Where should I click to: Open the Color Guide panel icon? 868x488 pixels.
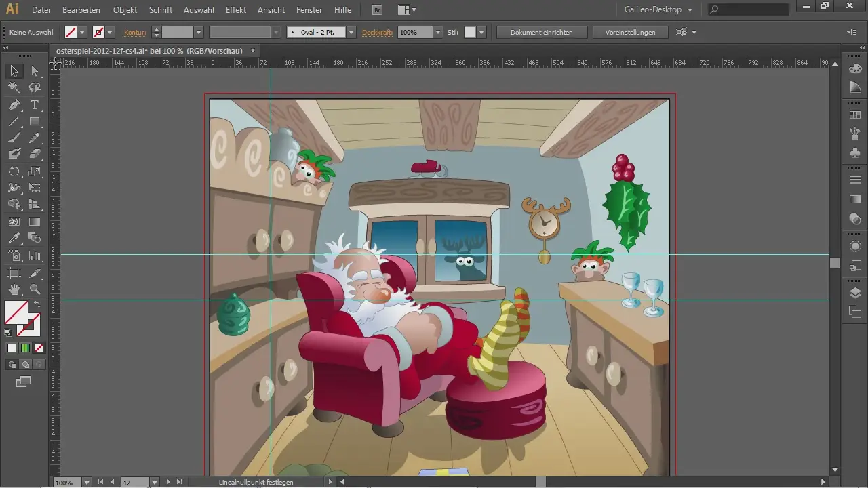855,87
